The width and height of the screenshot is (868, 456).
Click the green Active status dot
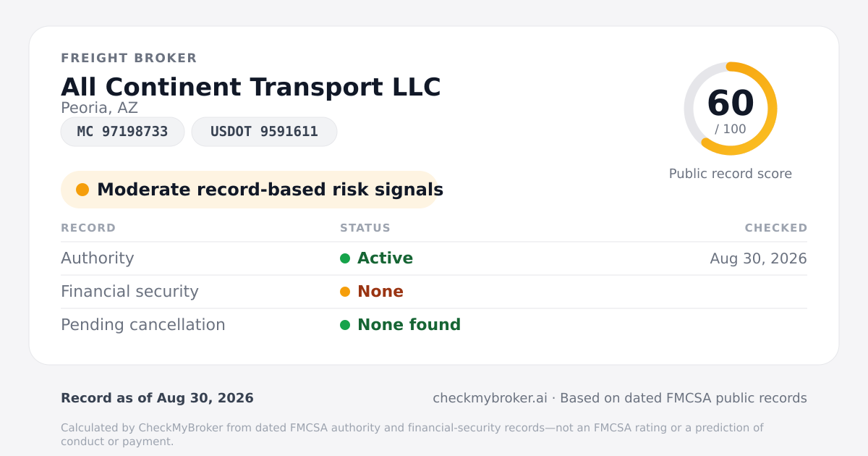345,258
